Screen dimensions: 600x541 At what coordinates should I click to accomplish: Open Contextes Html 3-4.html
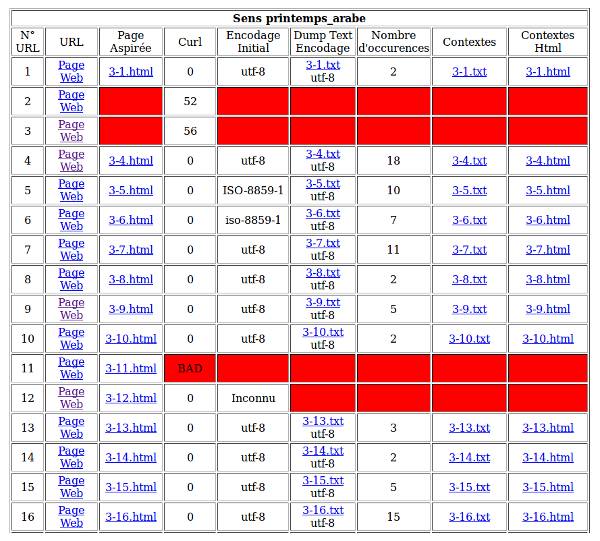point(548,161)
